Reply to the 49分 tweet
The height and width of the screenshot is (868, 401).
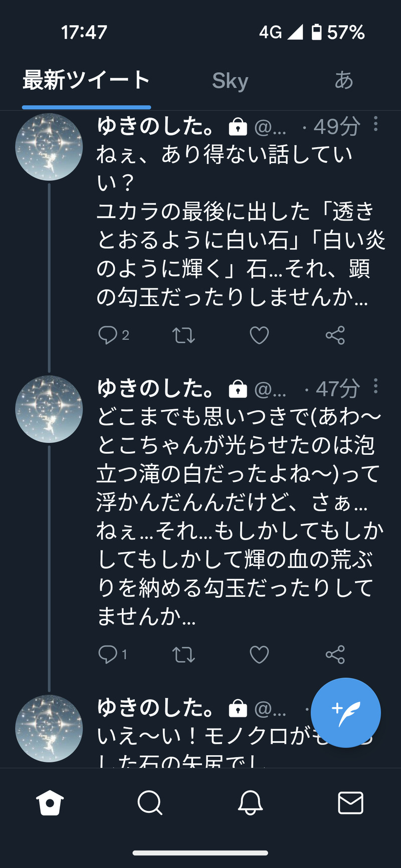pos(108,335)
